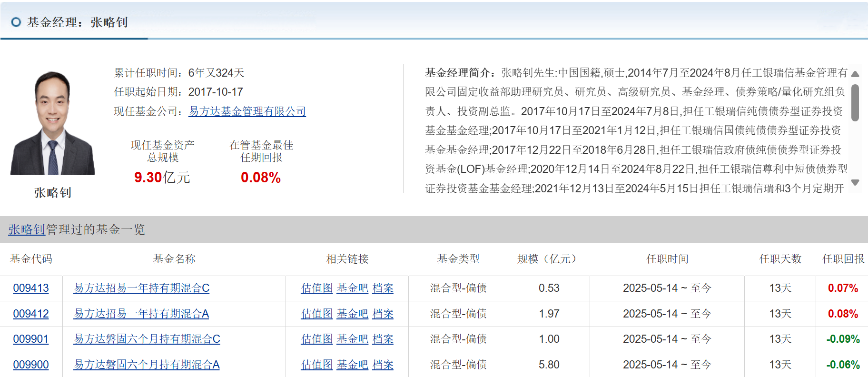Open the 易方达基金管理有限公司 company link
868x377 pixels.
pos(247,111)
